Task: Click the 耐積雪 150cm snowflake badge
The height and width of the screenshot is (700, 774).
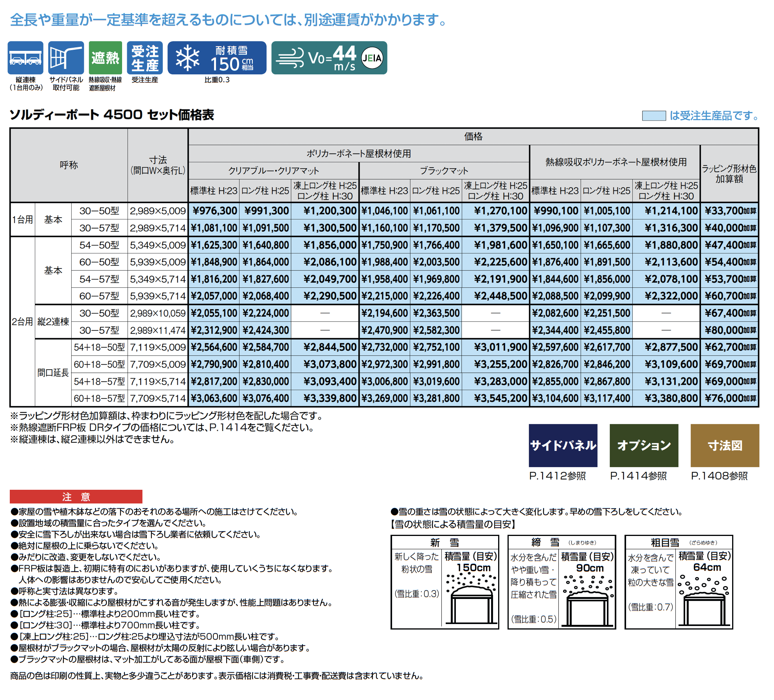Action: pos(217,58)
